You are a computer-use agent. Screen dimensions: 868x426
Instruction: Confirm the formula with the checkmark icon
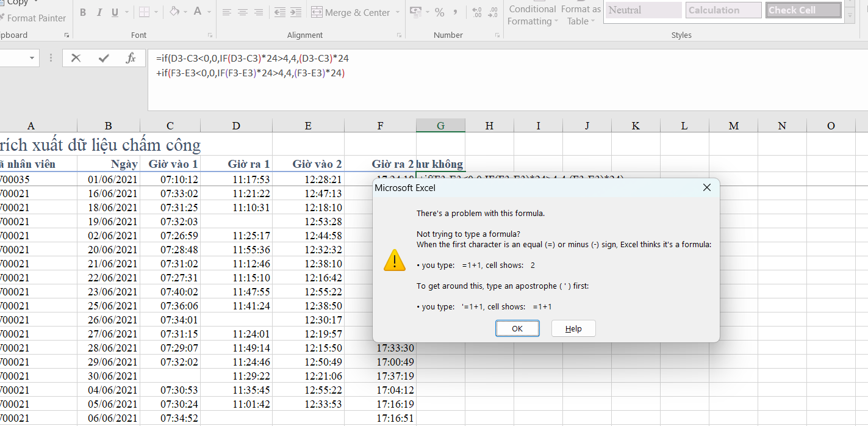[104, 58]
